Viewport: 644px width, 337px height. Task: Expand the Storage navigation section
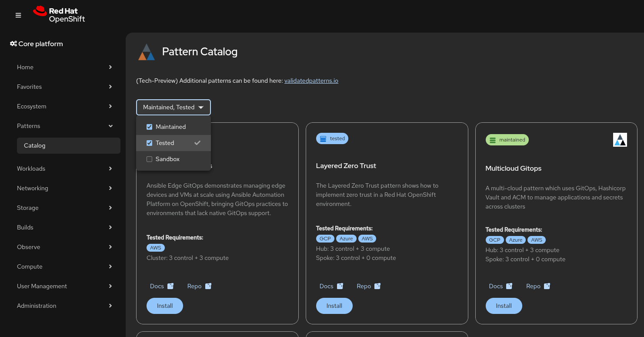65,208
